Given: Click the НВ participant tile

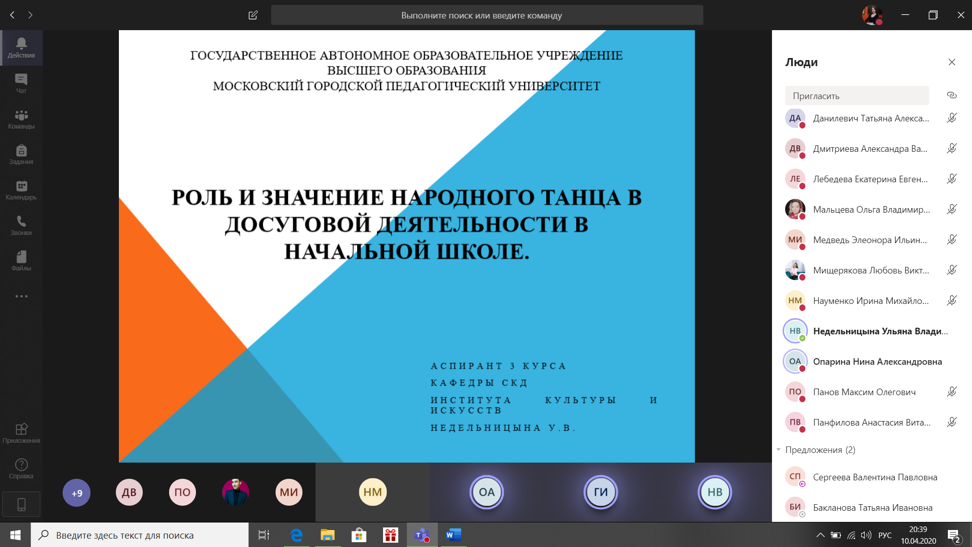Looking at the screenshot, I should pyautogui.click(x=715, y=492).
